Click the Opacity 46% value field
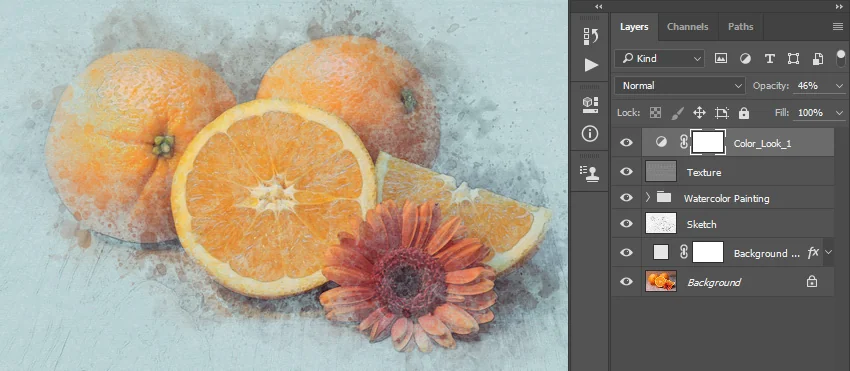This screenshot has height=371, width=850. (x=813, y=86)
